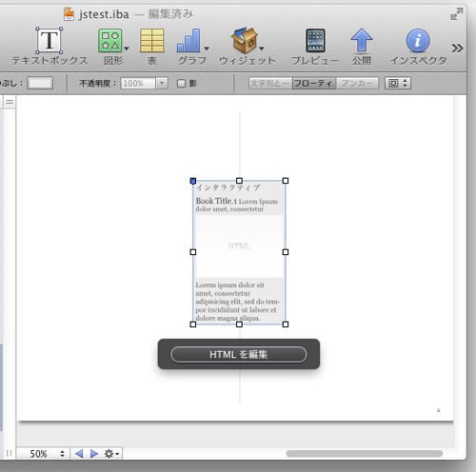Image resolution: width=476 pixels, height=472 pixels.
Task: Select inline with text placement
Action: pos(270,84)
